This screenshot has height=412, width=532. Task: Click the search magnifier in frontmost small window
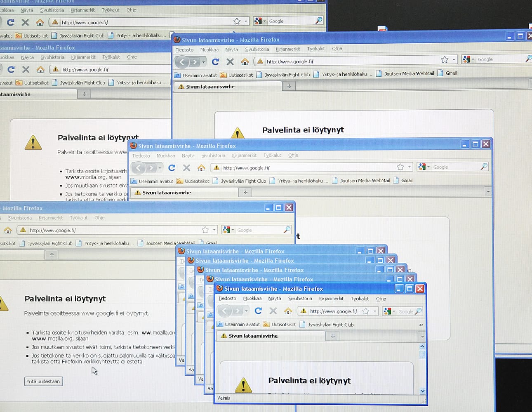(418, 311)
